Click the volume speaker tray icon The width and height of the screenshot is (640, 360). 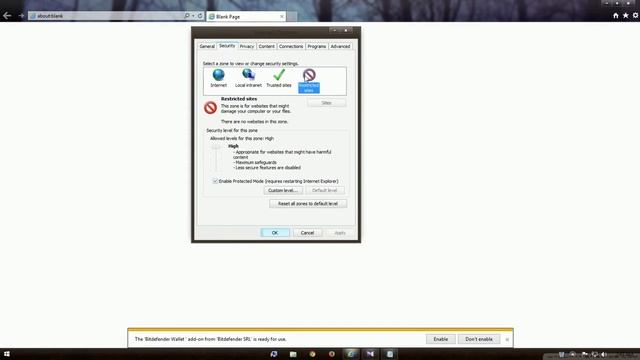[x=604, y=355]
